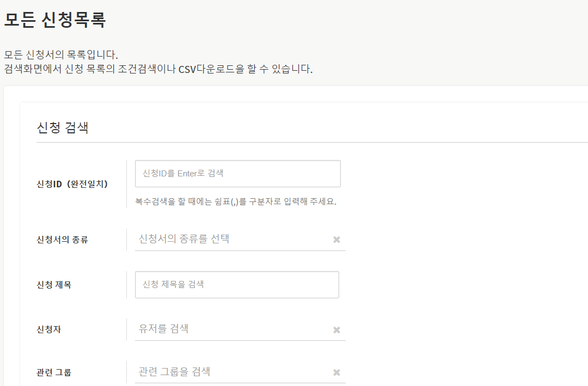This screenshot has width=588, height=386.
Task: Remove the 관련 그룹 selection via x icon
Action: (336, 372)
